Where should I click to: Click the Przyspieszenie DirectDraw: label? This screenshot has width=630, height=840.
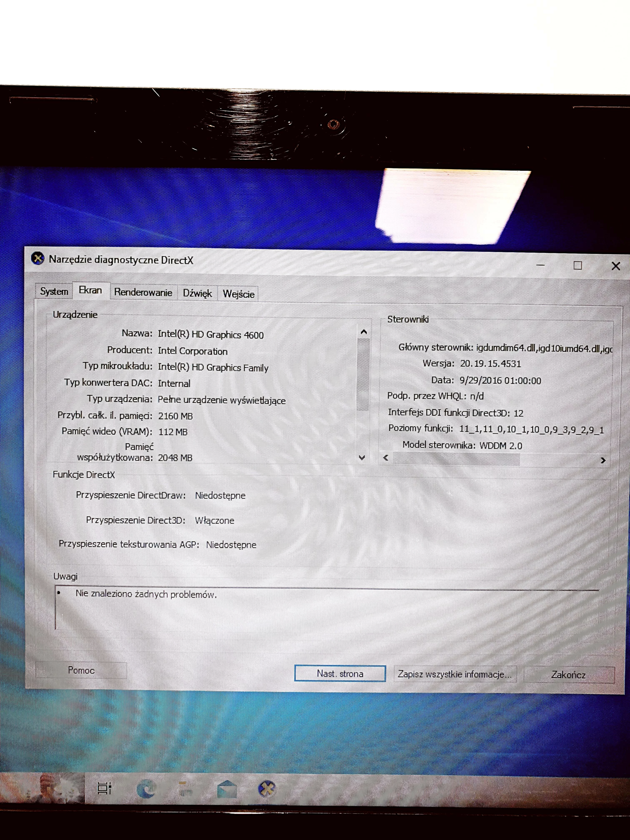coord(131,495)
